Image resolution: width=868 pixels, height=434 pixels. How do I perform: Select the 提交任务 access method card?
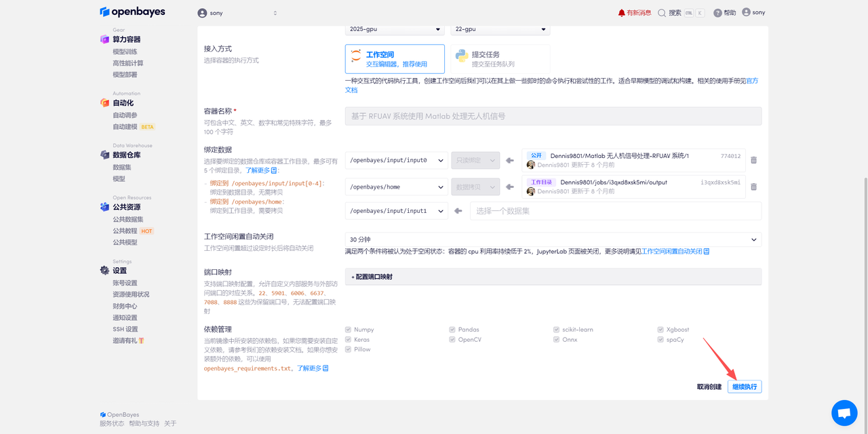(x=500, y=59)
